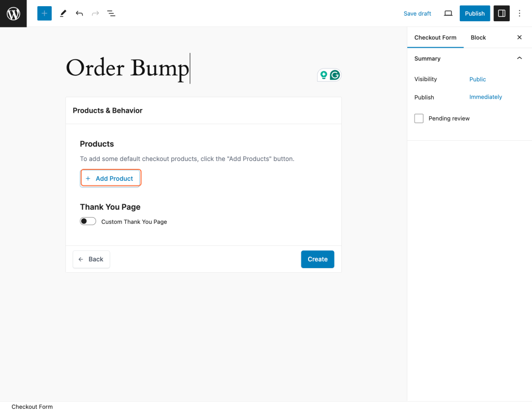Select the Tools pencil icon in the toolbar

[63, 13]
